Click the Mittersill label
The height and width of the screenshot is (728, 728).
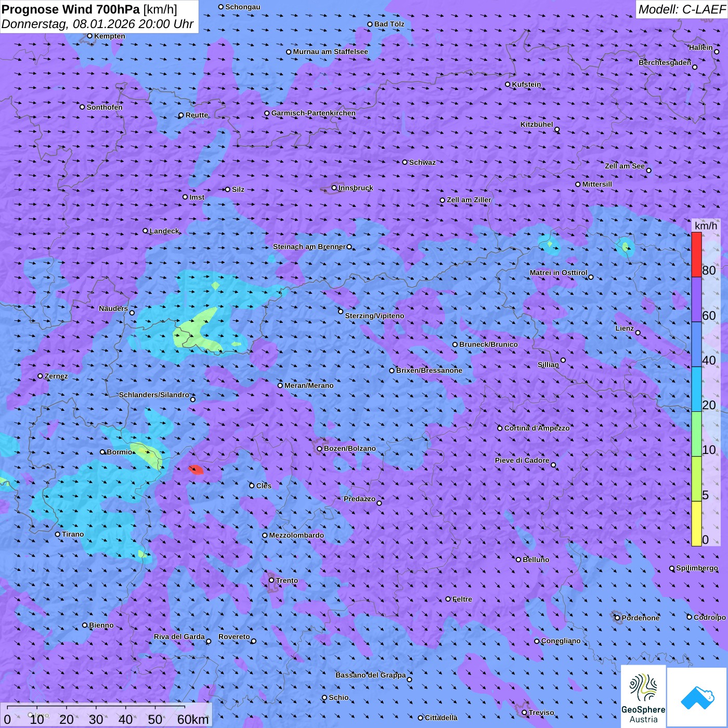[597, 184]
